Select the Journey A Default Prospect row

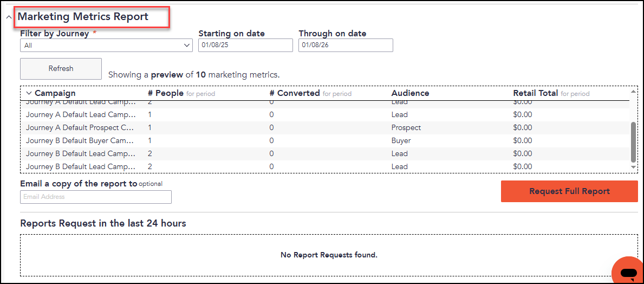(325, 127)
